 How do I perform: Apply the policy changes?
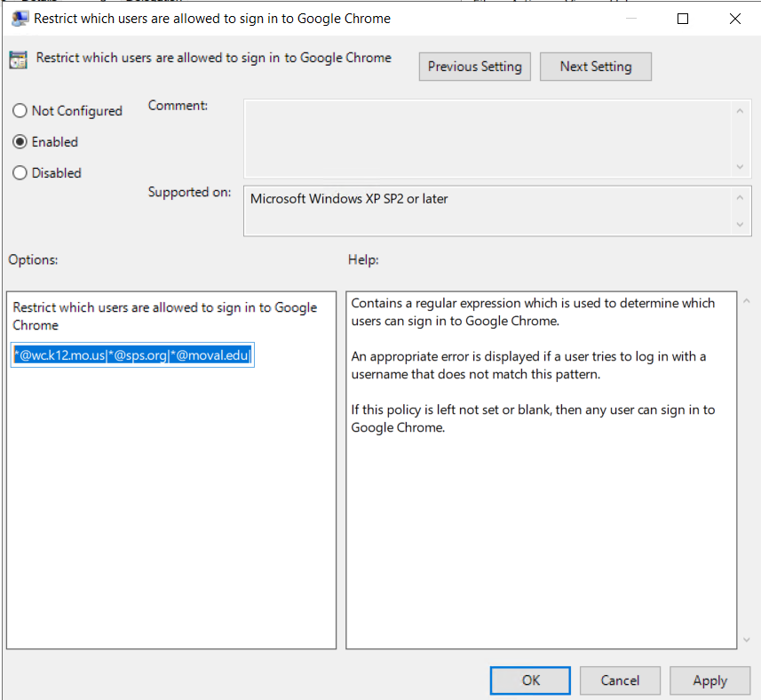pos(709,680)
